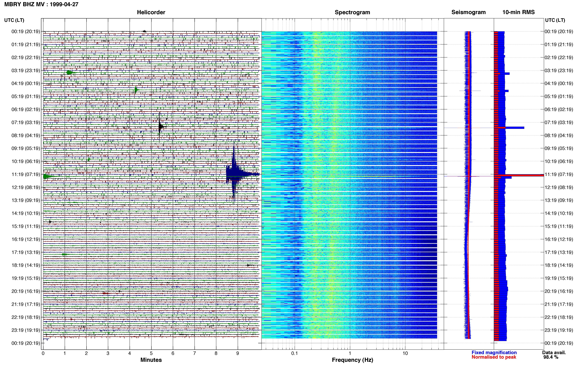Click the 'Normalised to peak' legend text

[x=494, y=357]
